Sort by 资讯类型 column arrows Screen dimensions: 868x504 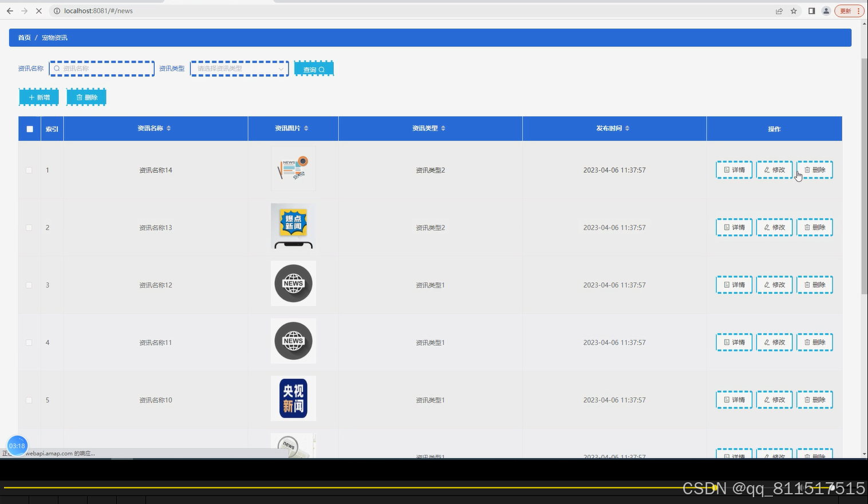pyautogui.click(x=443, y=128)
